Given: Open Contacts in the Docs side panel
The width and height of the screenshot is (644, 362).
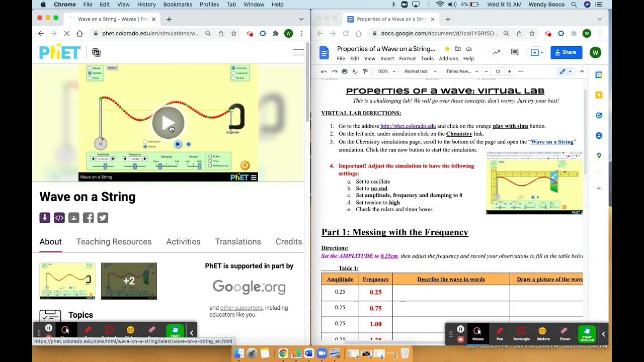Looking at the screenshot, I should tap(599, 136).
